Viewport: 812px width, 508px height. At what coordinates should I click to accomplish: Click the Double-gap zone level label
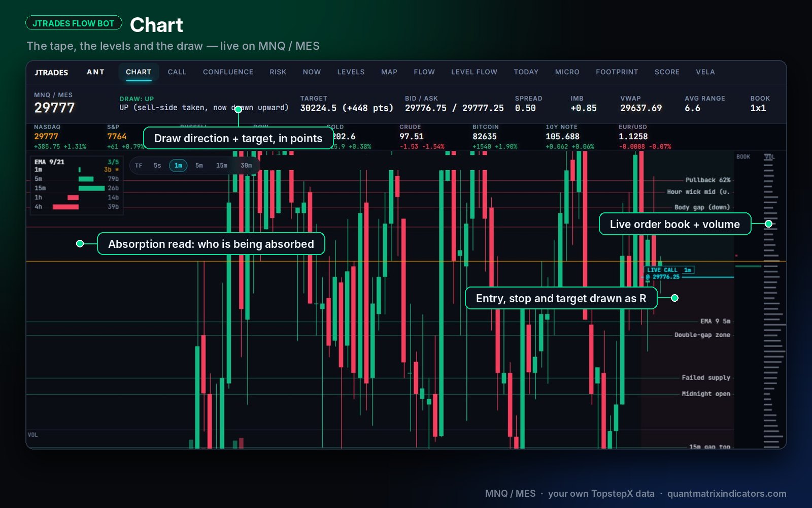click(702, 335)
